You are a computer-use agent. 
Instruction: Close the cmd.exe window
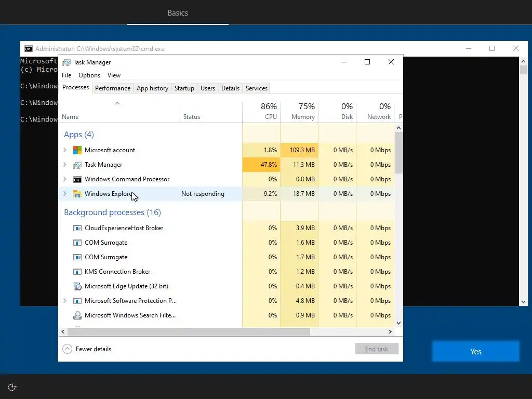pyautogui.click(x=516, y=48)
